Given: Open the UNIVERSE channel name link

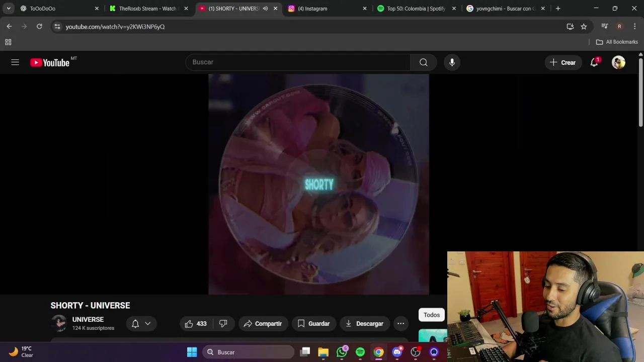Looking at the screenshot, I should pos(88,319).
